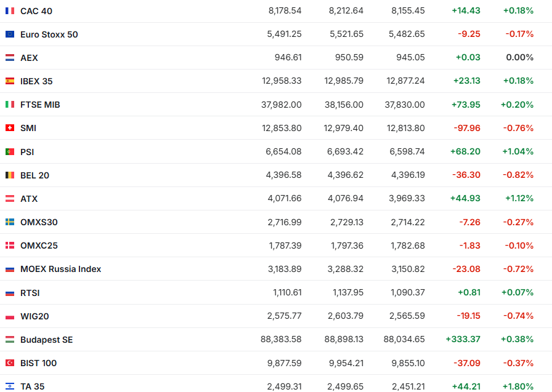Click the Portugal flag icon beside PSI
The image size is (552, 392).
[x=10, y=151]
